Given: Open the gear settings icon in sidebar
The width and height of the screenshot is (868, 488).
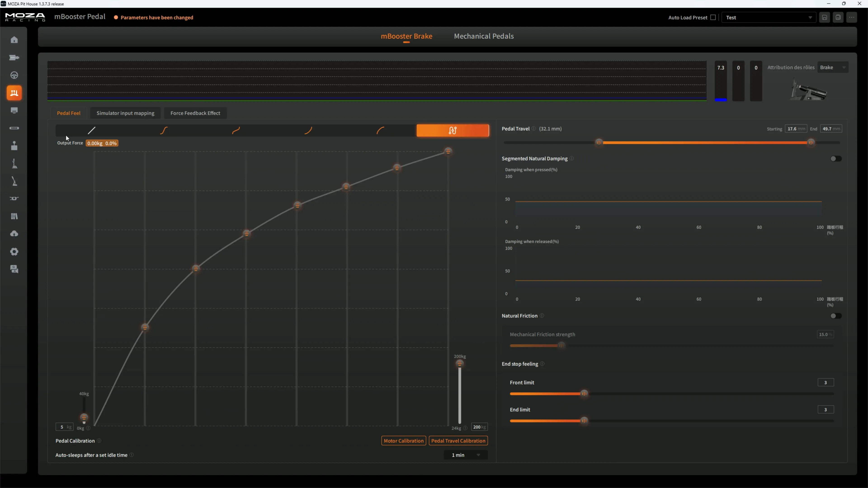Looking at the screenshot, I should [14, 252].
